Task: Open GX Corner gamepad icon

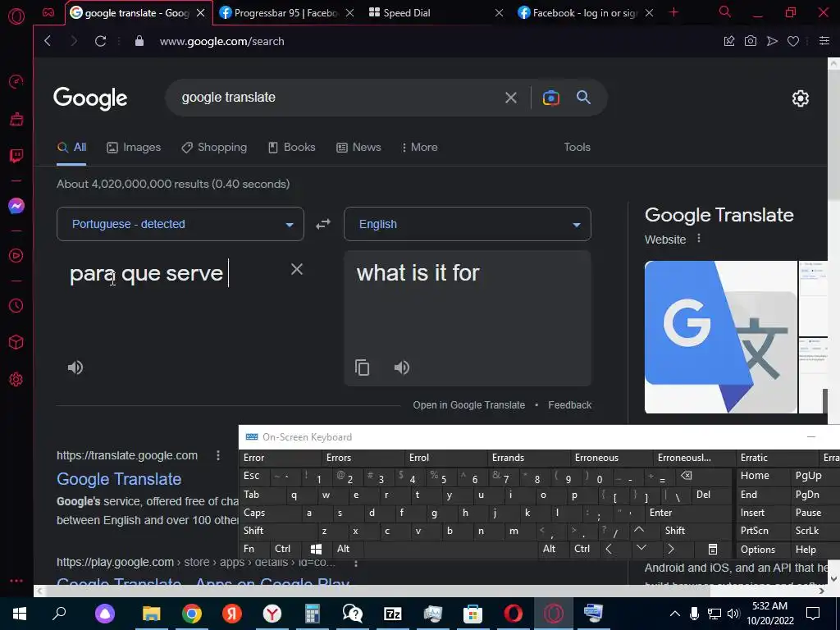Action: [48, 12]
